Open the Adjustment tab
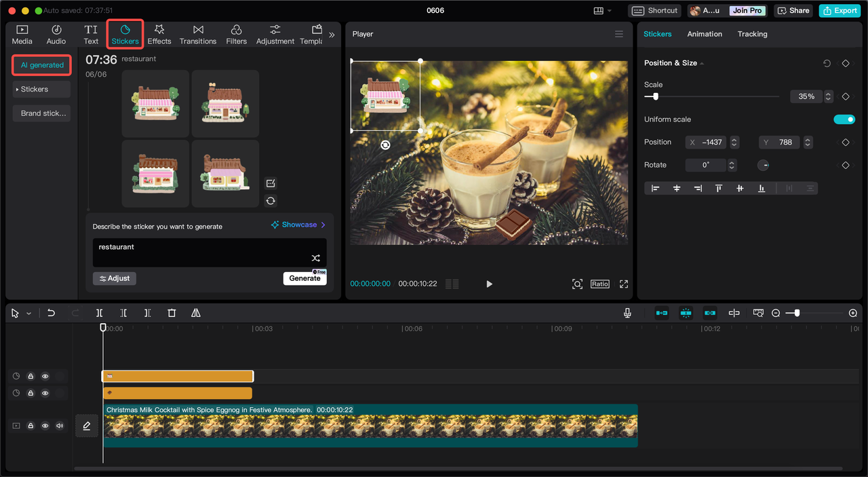Viewport: 868px width, 477px height. (275, 35)
